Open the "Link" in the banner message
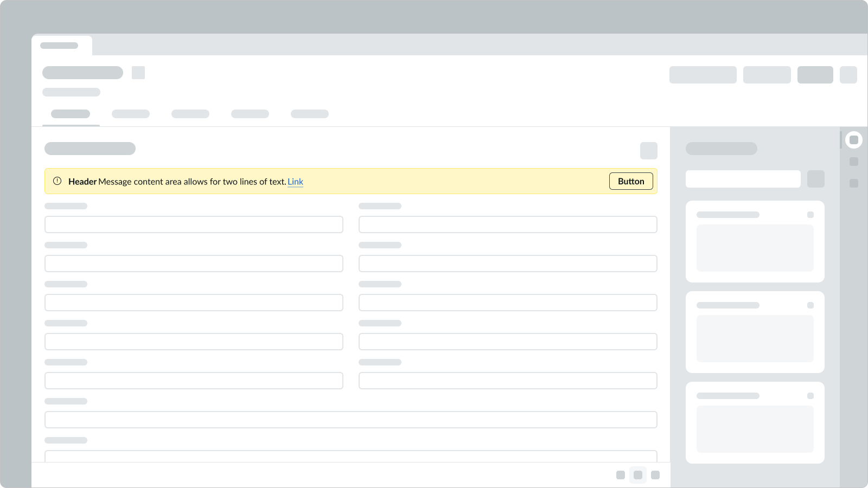The width and height of the screenshot is (868, 488). (295, 182)
